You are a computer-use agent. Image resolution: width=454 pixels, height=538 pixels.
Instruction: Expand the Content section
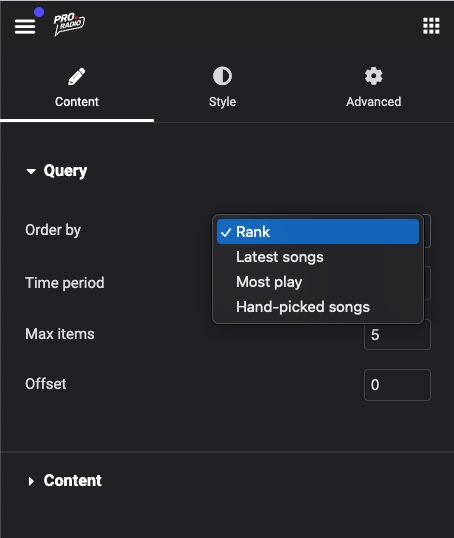[x=31, y=481]
